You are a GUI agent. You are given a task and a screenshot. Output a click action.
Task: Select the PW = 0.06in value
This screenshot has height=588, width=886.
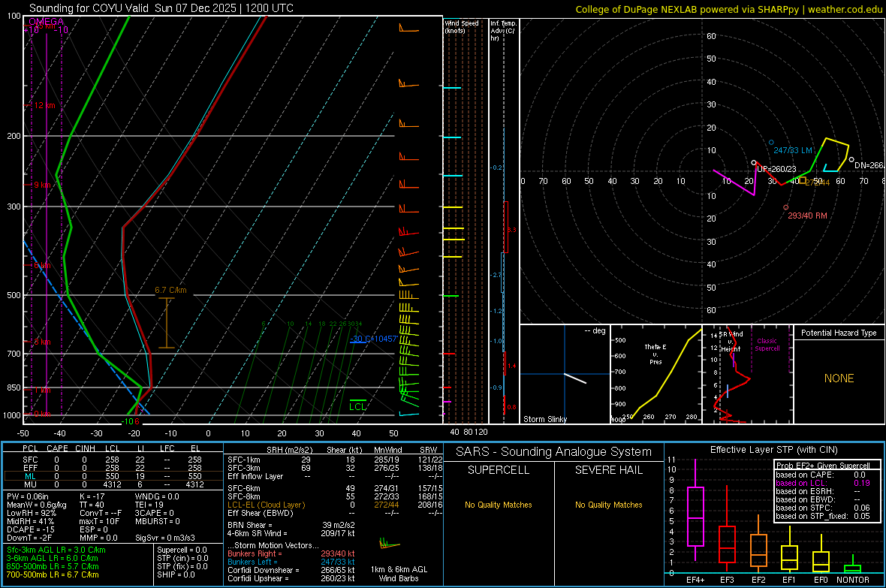[x=28, y=496]
